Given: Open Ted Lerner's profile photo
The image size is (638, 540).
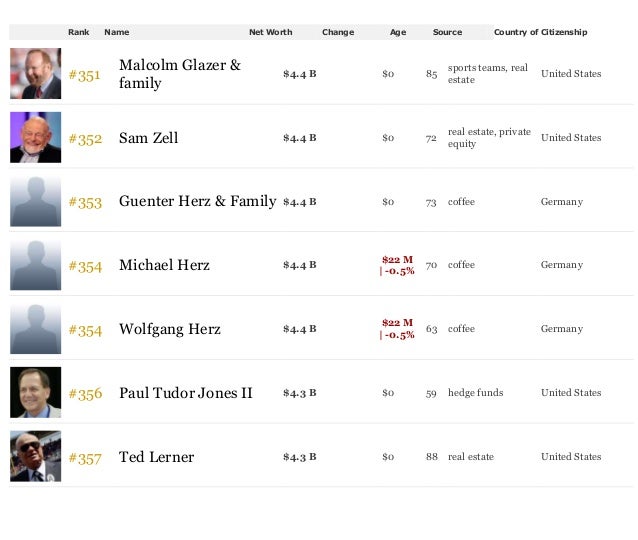Looking at the screenshot, I should (x=35, y=457).
